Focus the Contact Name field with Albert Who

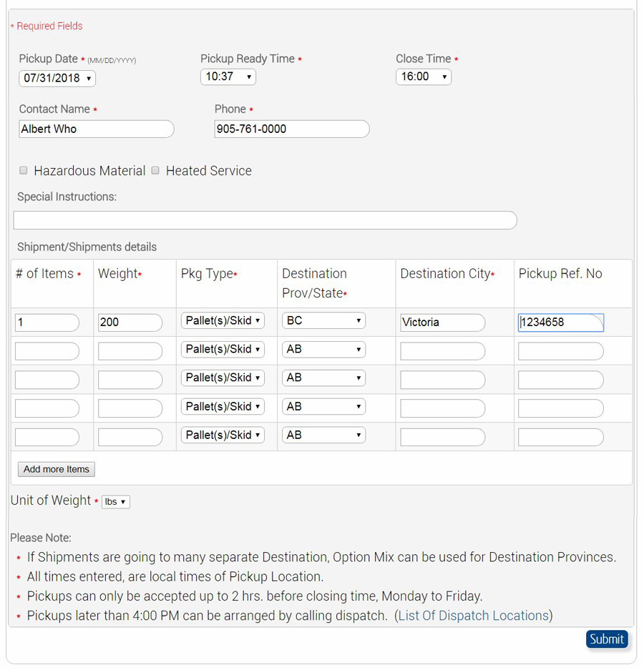coord(96,129)
